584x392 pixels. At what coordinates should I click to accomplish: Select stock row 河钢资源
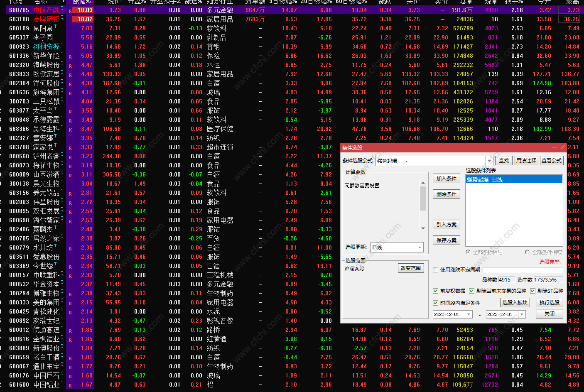pyautogui.click(x=292, y=47)
